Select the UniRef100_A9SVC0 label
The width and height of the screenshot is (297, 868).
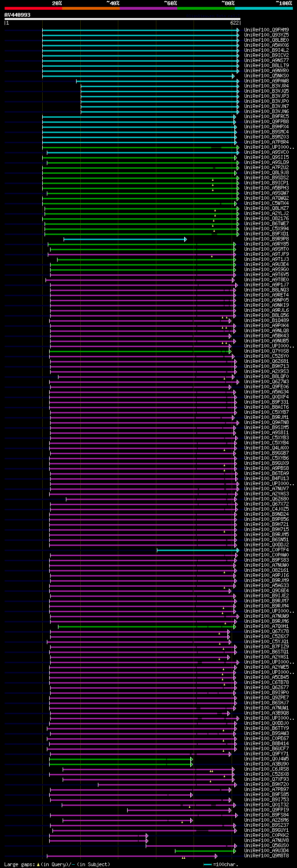tap(266, 152)
